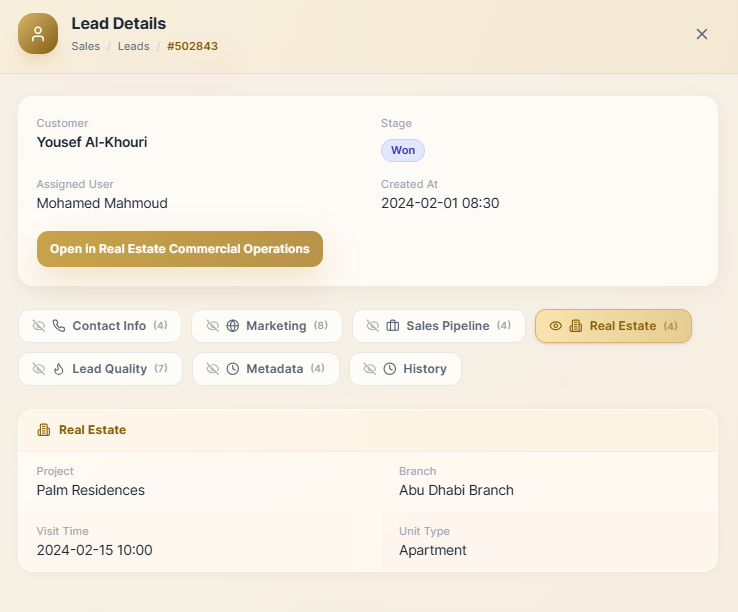Toggle visibility eye on History section
The image size is (738, 612).
tap(370, 369)
